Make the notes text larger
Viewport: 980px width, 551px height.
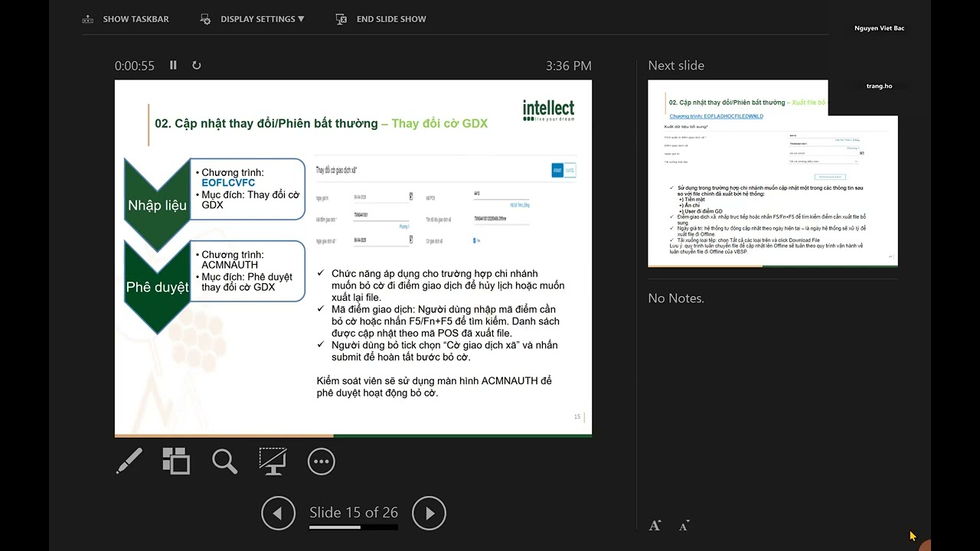655,525
